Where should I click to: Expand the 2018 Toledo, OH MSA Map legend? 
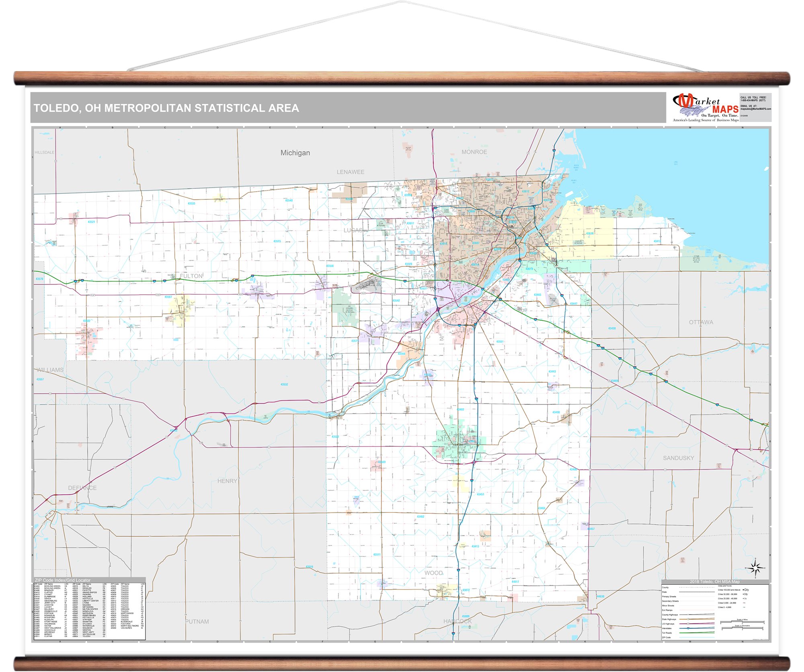coord(714,581)
